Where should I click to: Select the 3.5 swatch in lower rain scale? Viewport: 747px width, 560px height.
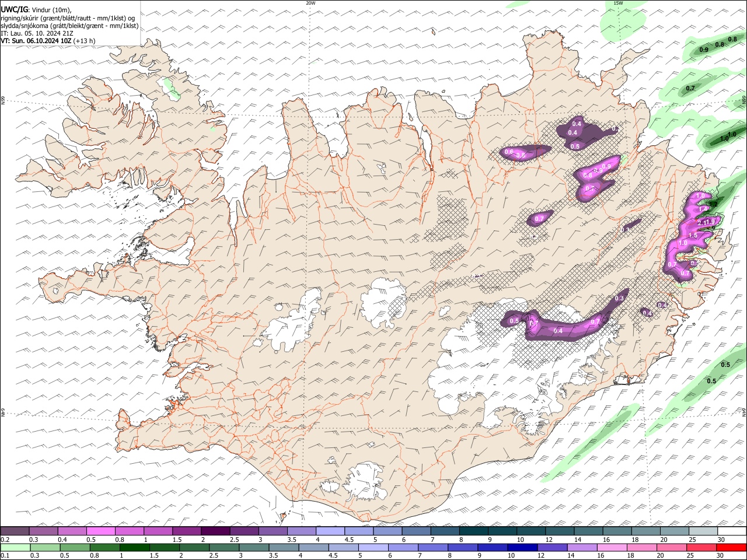(x=284, y=547)
